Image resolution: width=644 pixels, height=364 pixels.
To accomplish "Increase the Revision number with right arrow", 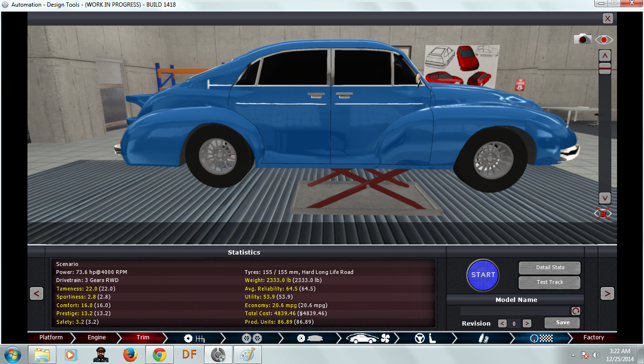I will pos(527,324).
